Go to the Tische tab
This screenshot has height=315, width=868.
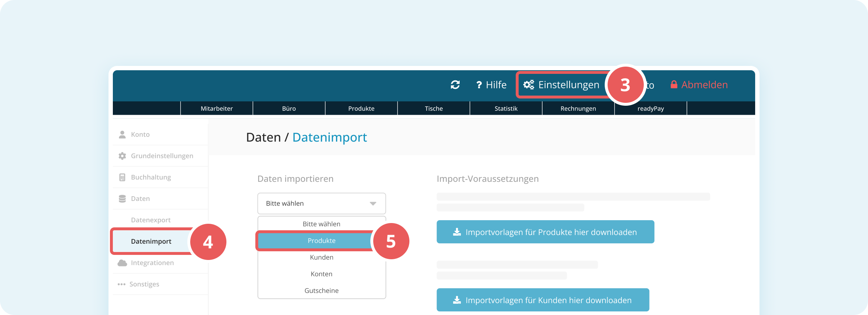click(434, 108)
